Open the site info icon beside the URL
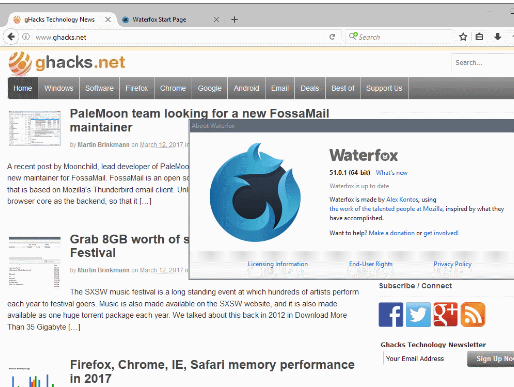The image size is (514, 387). [x=26, y=37]
